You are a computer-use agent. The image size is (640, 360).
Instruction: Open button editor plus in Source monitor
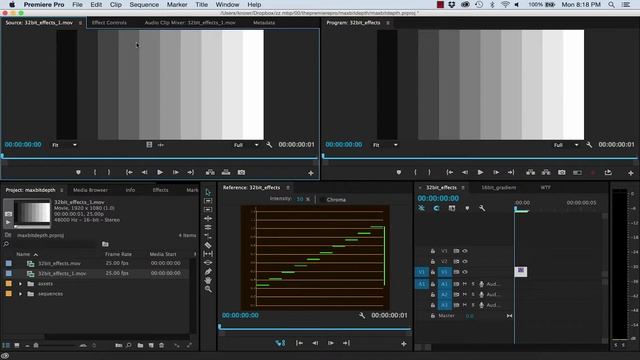[x=311, y=173]
